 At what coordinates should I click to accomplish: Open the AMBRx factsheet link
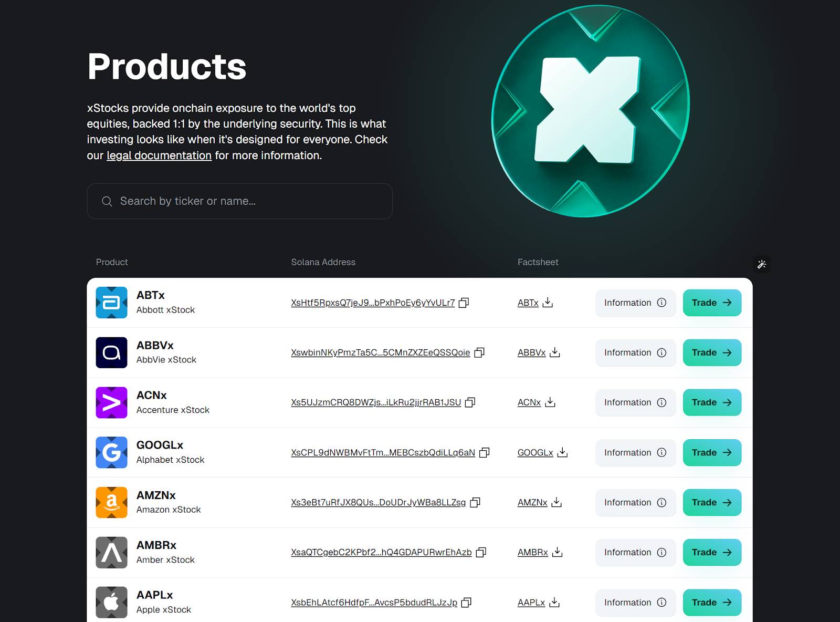click(532, 552)
